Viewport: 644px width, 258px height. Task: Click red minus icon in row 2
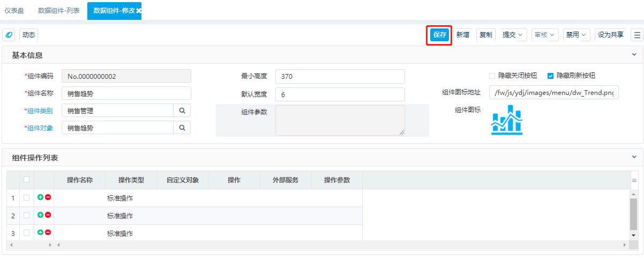48,215
